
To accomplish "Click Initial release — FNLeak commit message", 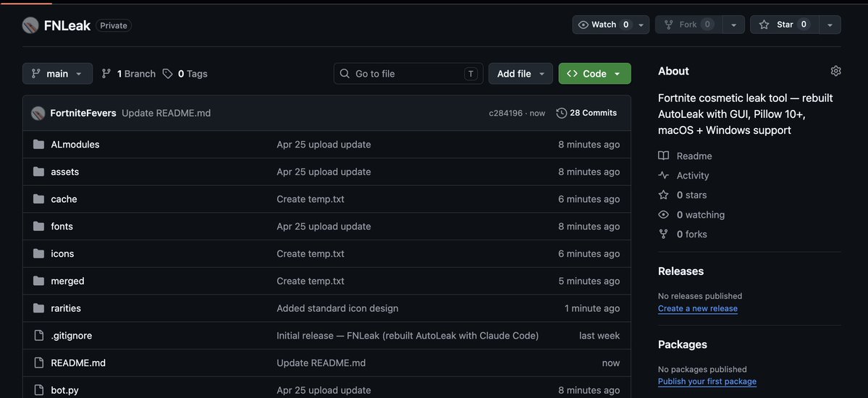I will tap(408, 336).
